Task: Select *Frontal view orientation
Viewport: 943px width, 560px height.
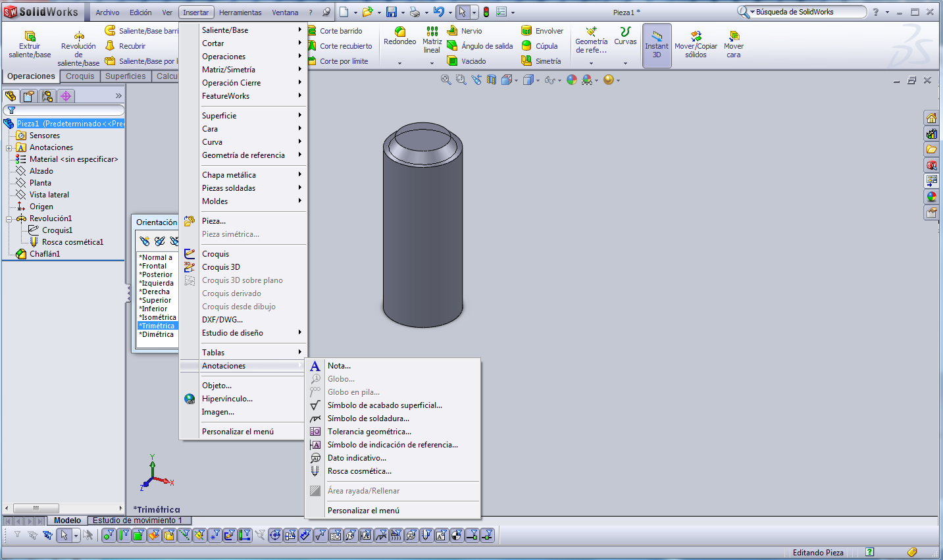Action: [x=153, y=266]
